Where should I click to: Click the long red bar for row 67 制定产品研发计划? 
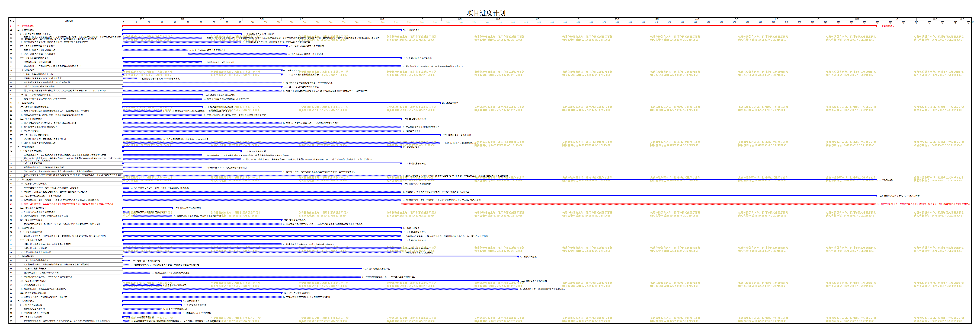click(x=639, y=204)
